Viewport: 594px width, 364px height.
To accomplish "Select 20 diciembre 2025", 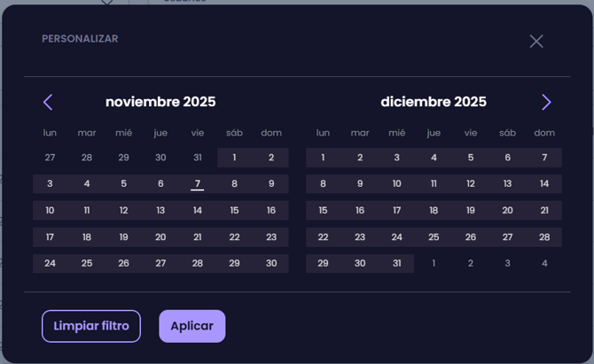I will pos(507,211).
